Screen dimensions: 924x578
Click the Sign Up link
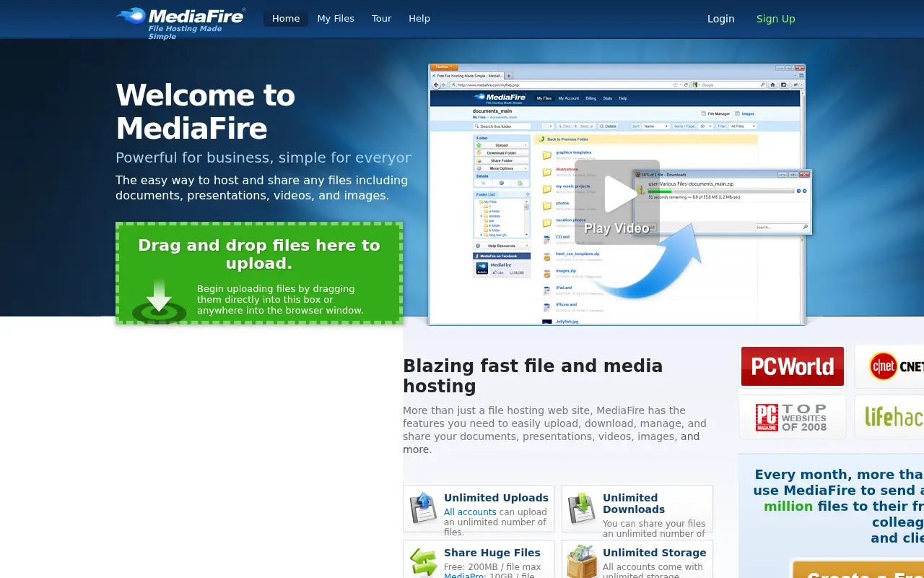coord(775,19)
